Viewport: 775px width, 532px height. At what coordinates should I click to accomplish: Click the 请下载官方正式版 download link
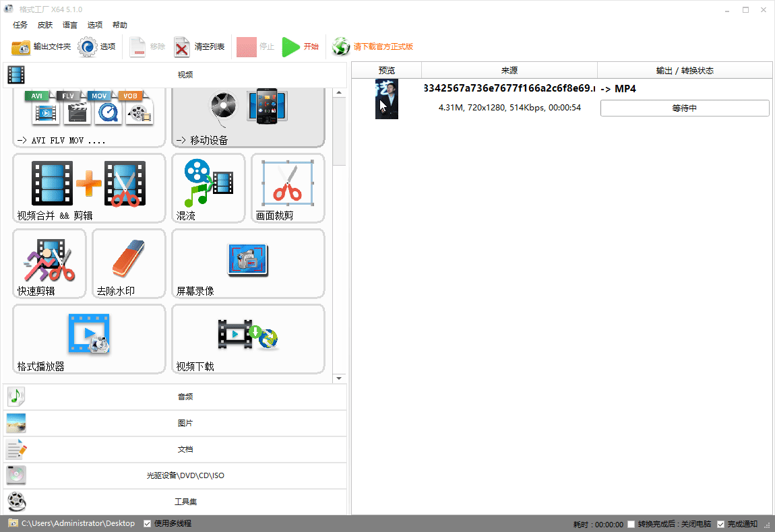click(383, 47)
